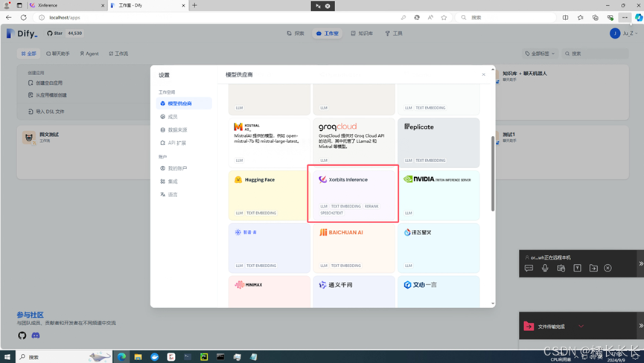
Task: Add page to favorites star icon
Action: (x=444, y=17)
